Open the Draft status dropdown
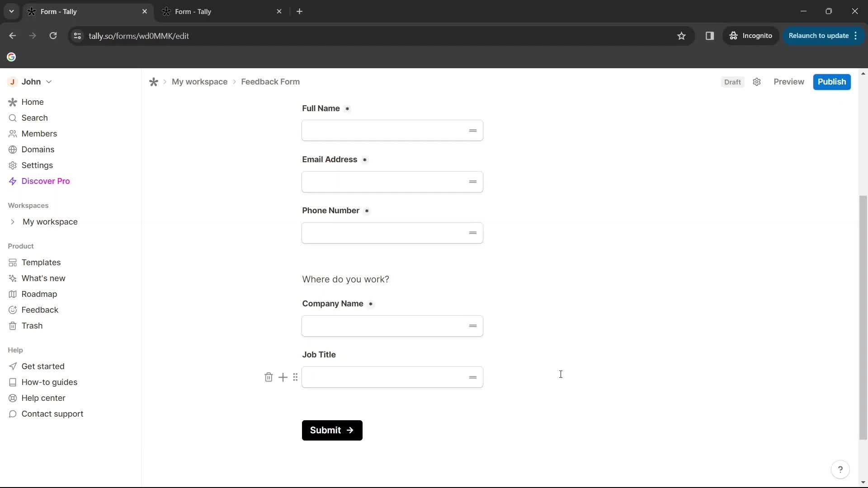868x488 pixels. [x=732, y=81]
